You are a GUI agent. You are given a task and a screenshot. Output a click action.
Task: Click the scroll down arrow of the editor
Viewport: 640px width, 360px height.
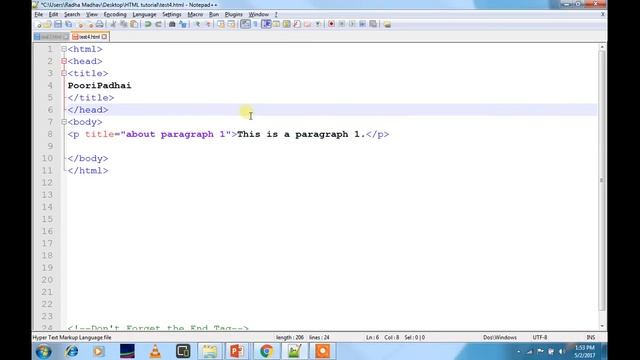(602, 326)
